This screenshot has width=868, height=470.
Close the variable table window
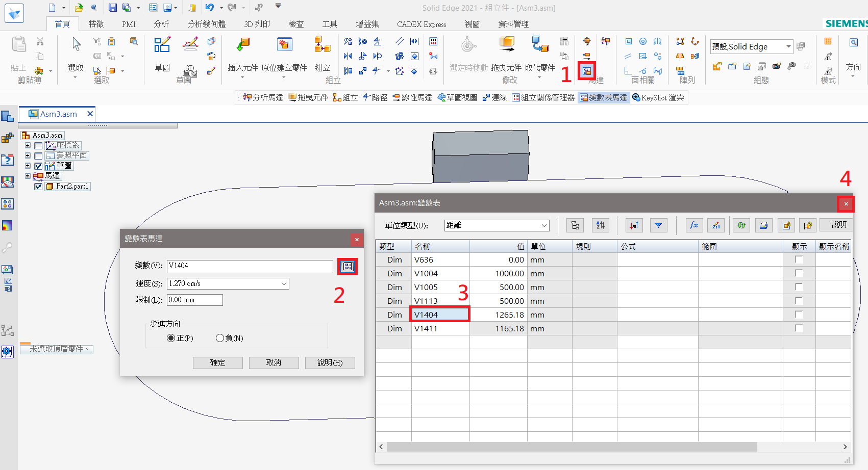846,204
